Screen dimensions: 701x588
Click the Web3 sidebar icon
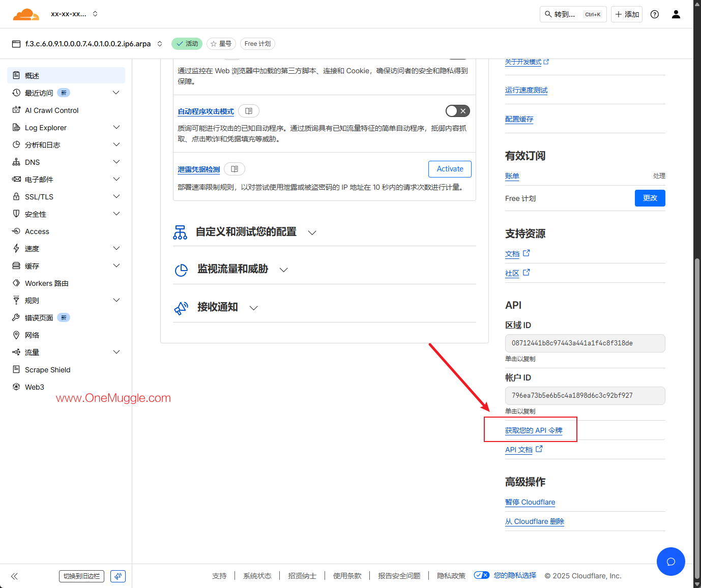point(16,387)
